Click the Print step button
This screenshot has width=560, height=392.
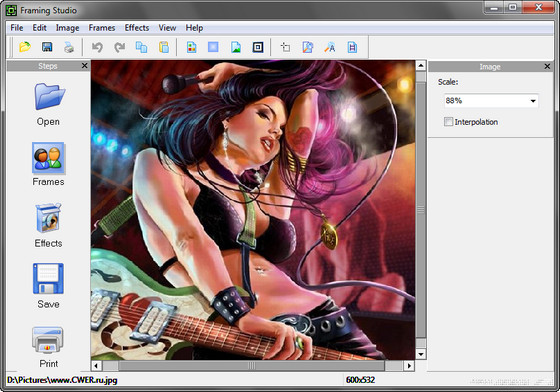point(48,347)
